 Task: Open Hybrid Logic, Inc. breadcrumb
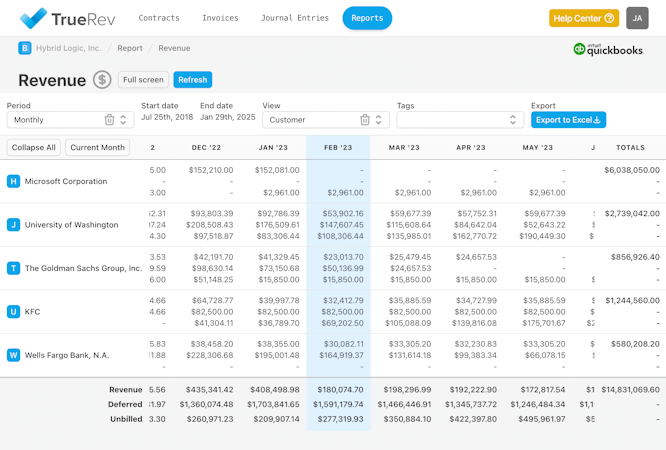click(68, 48)
